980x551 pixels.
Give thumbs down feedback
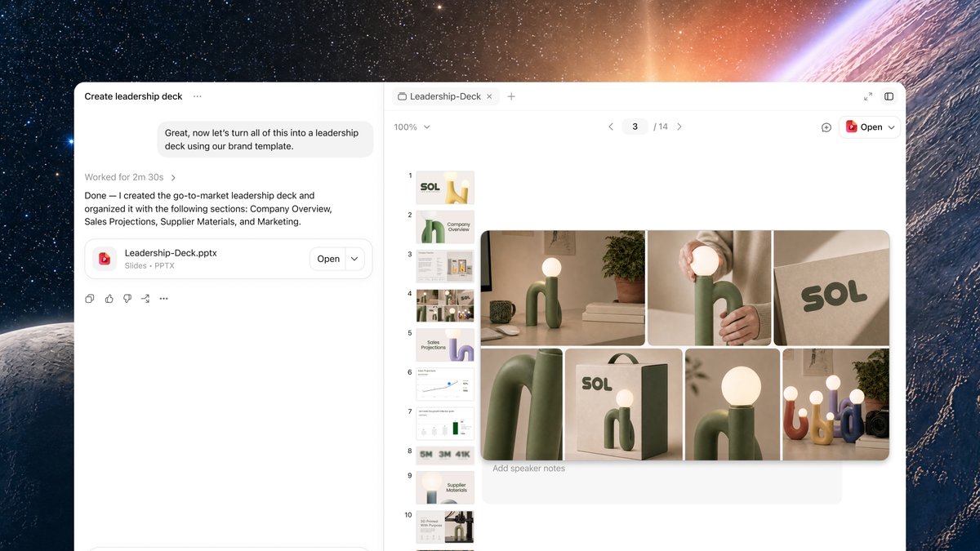point(127,299)
